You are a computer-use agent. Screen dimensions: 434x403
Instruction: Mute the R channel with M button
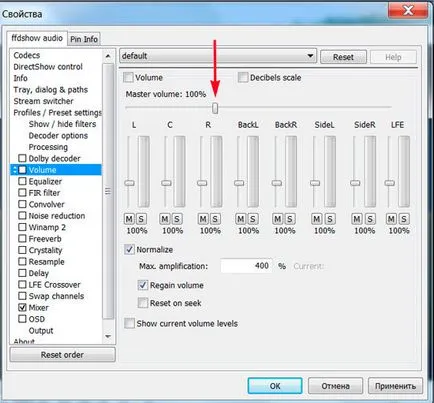tap(203, 219)
